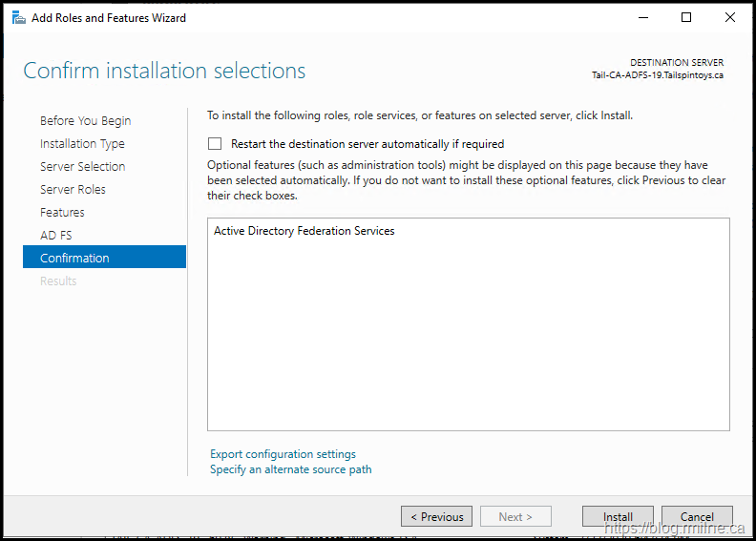Cancel the wizard with Cancel button
Image resolution: width=756 pixels, height=541 pixels.
click(697, 517)
